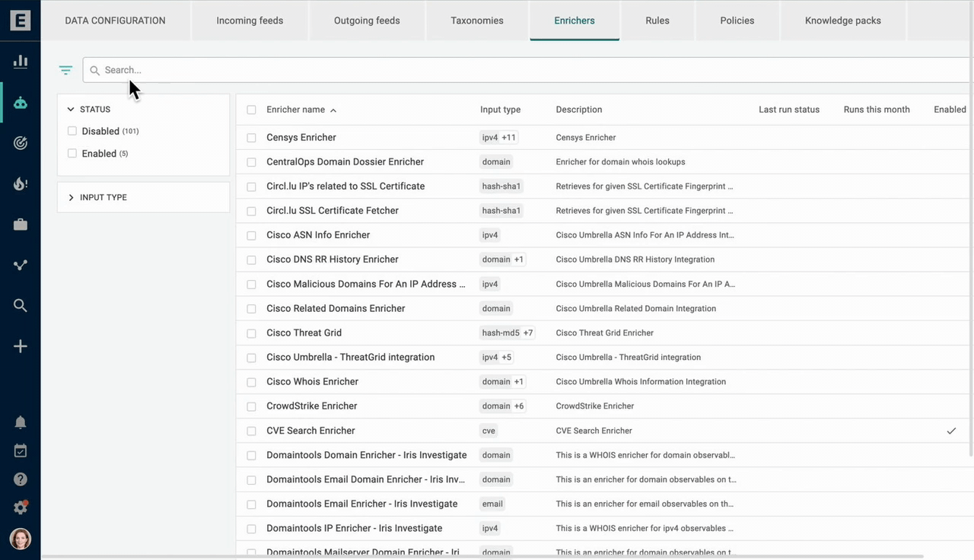974x560 pixels.
Task: Expand the +6 input types on CrowdStrike Enricher
Action: click(519, 406)
